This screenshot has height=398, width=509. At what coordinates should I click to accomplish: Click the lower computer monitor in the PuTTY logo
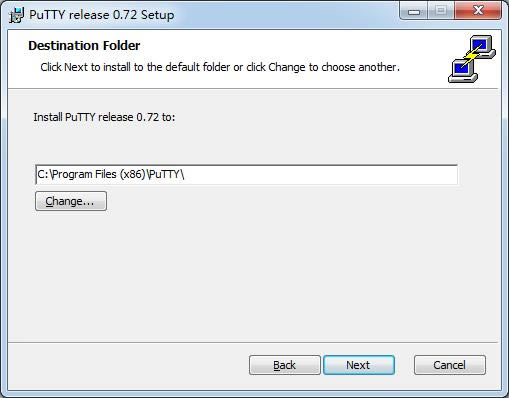click(463, 71)
